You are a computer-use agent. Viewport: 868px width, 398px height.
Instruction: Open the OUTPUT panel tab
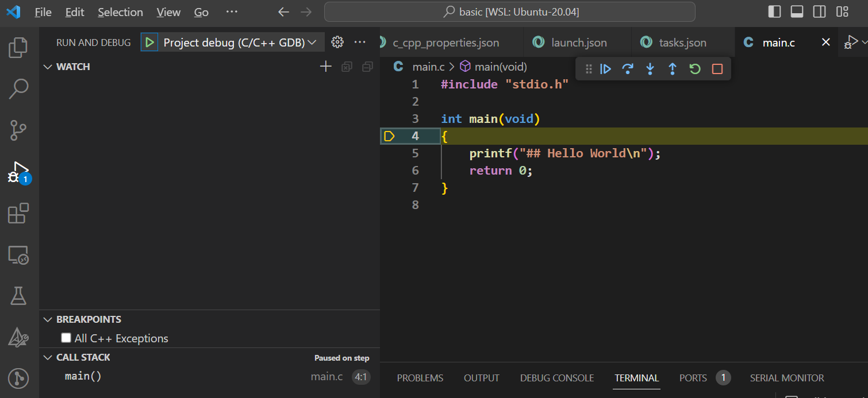pos(482,378)
